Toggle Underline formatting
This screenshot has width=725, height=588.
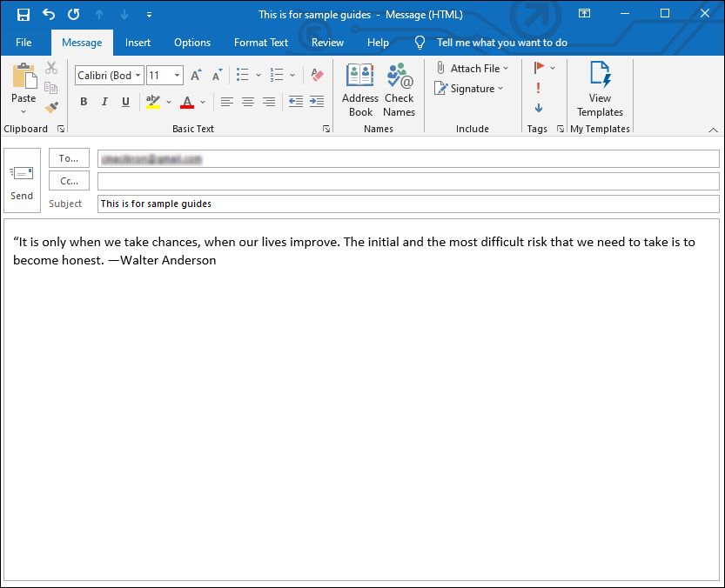tap(125, 102)
